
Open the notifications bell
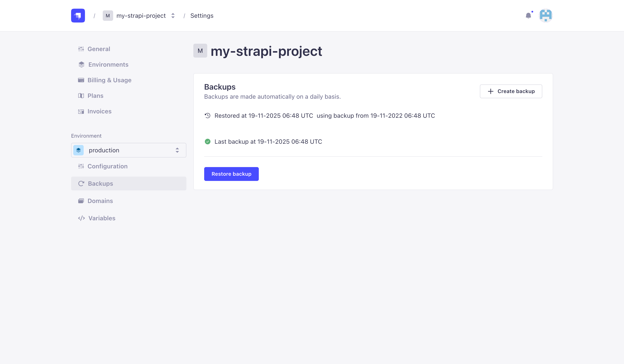click(528, 16)
